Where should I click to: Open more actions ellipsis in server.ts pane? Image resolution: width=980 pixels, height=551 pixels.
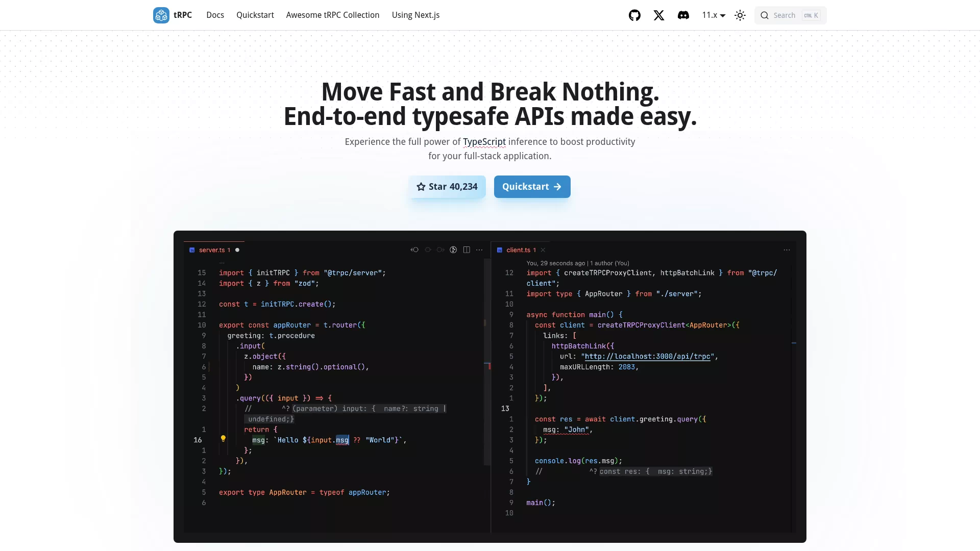click(479, 250)
